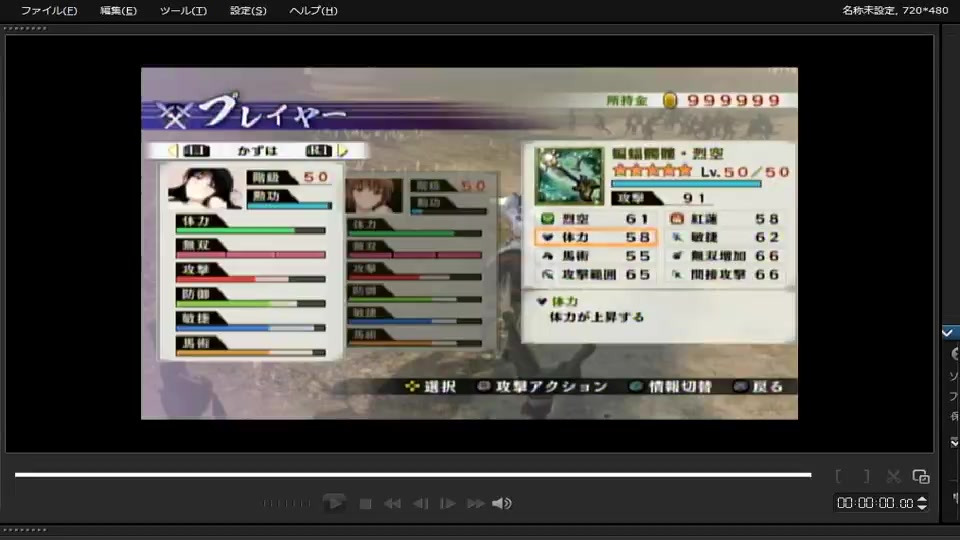The width and height of the screenshot is (960, 540).
Task: Click the down chevron in right panel
Action: coord(954,441)
